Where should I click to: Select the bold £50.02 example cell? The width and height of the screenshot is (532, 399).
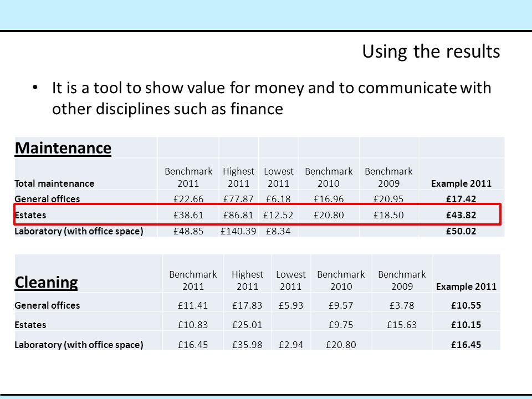(461, 232)
